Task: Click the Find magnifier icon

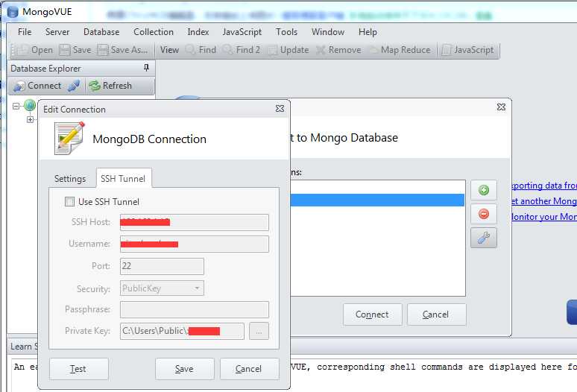Action: click(190, 49)
